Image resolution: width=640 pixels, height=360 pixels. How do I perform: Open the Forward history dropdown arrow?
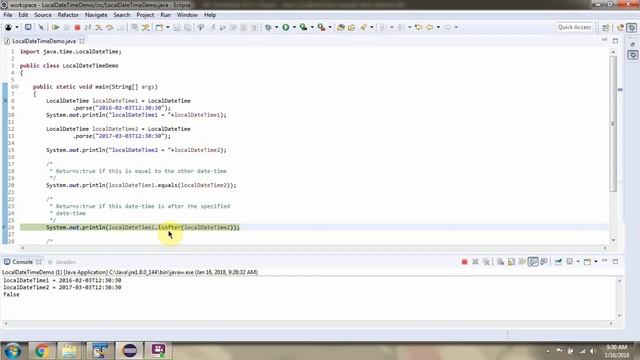coord(456,27)
